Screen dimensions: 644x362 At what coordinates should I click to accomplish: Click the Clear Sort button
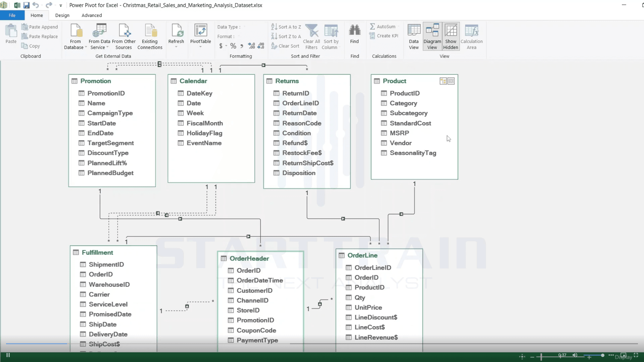(x=285, y=46)
